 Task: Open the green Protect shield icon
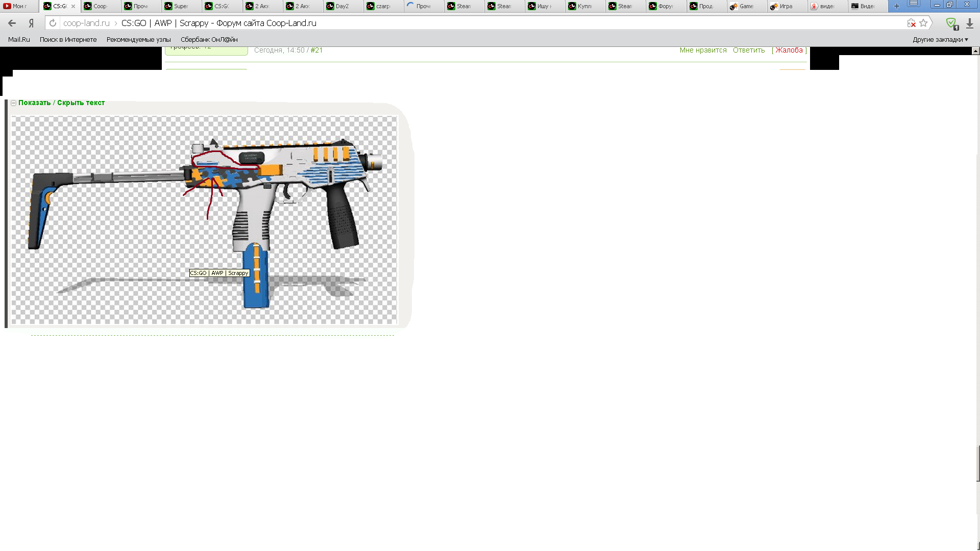951,23
